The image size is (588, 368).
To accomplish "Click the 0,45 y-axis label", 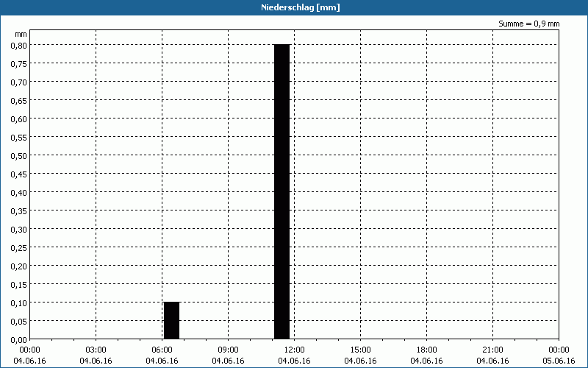I will point(19,174).
